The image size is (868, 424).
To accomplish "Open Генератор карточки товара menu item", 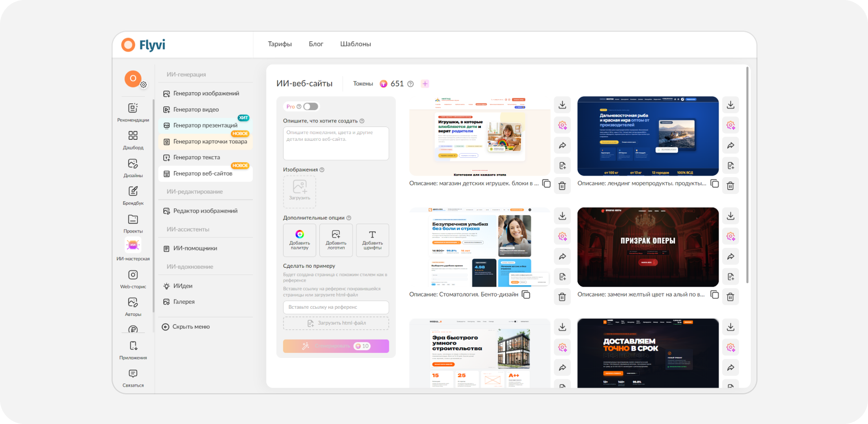I will pyautogui.click(x=206, y=141).
